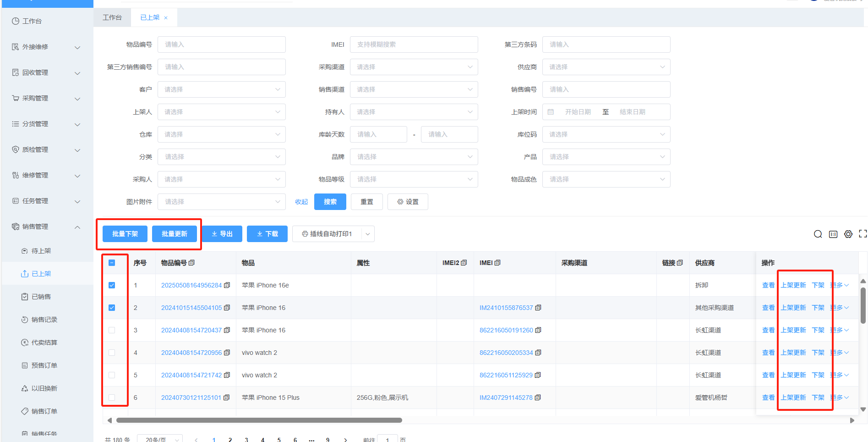Open the column settings gear icon
The width and height of the screenshot is (868, 442).
(848, 234)
